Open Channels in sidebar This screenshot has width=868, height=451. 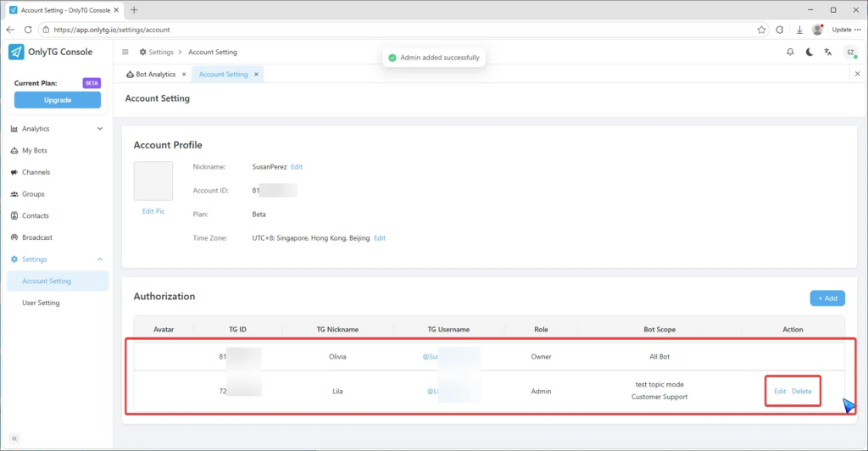(x=36, y=172)
